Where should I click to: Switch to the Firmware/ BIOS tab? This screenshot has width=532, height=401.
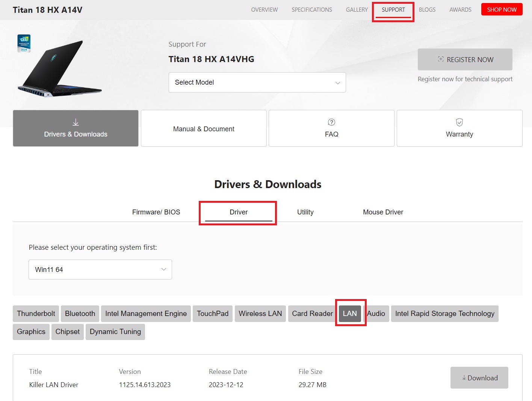(x=156, y=212)
